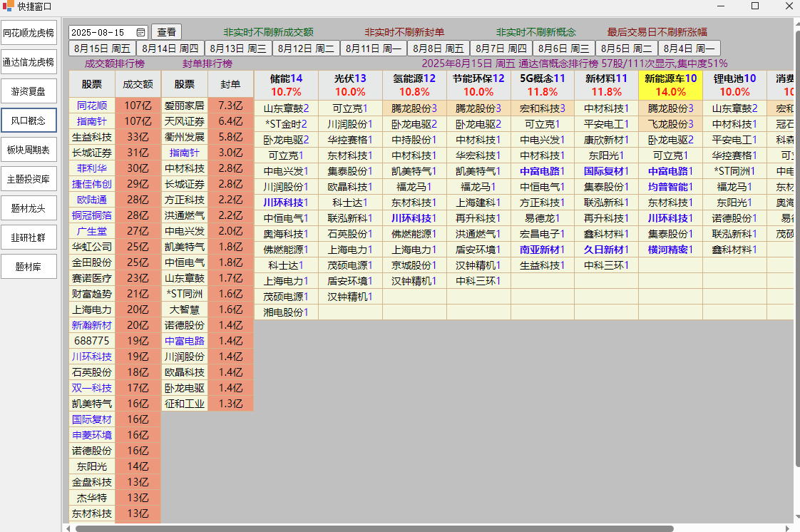This screenshot has height=532, width=800.
Task: Switch to 游资复盘 sidebar tab
Action: pyautogui.click(x=29, y=91)
